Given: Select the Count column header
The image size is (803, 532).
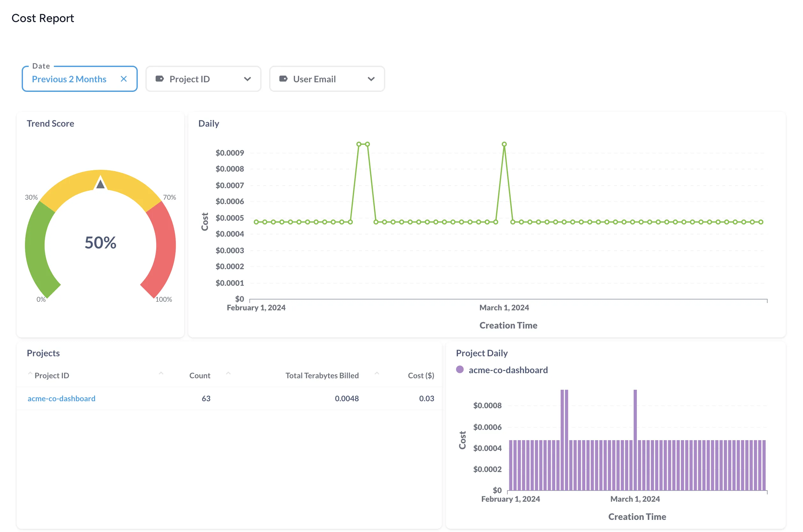Looking at the screenshot, I should 200,375.
